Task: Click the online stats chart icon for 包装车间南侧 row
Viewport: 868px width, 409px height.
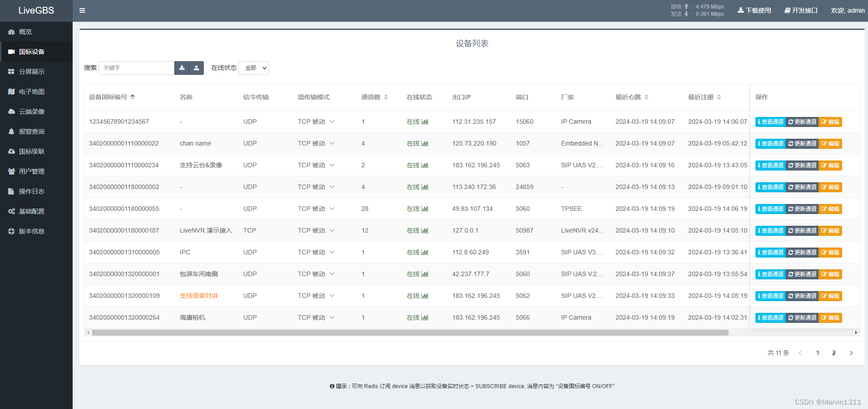Action: click(x=425, y=274)
